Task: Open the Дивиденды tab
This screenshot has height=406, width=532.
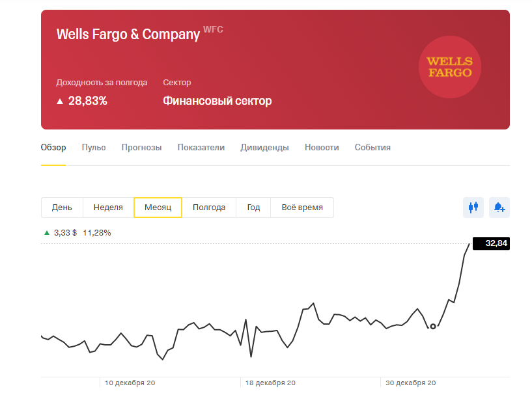Action: pos(264,148)
